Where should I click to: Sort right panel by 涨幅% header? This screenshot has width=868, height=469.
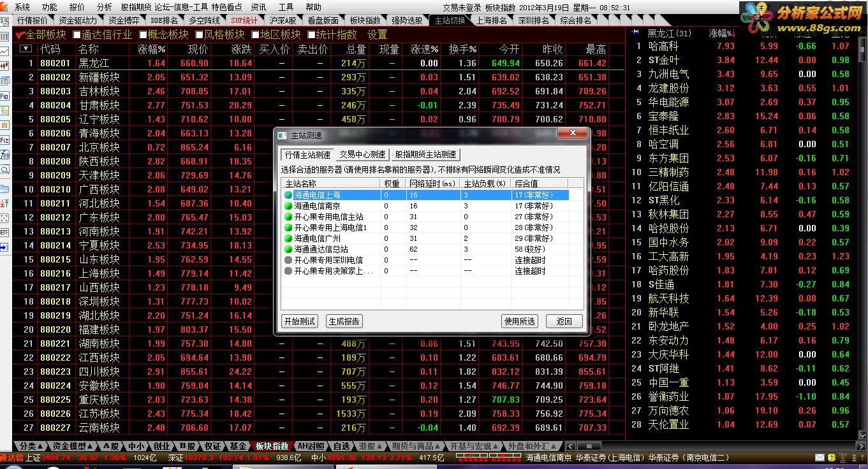coord(721,33)
